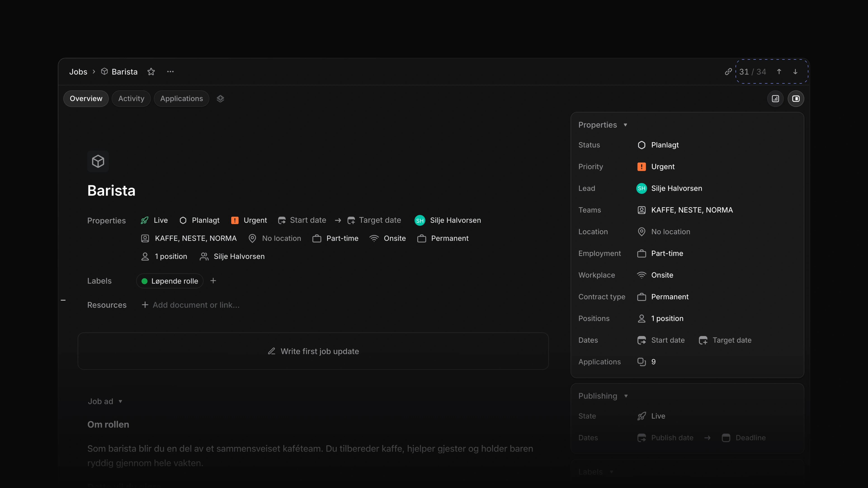This screenshot has width=868, height=488.
Task: Open the 9 applications count in sidebar
Action: point(647,362)
